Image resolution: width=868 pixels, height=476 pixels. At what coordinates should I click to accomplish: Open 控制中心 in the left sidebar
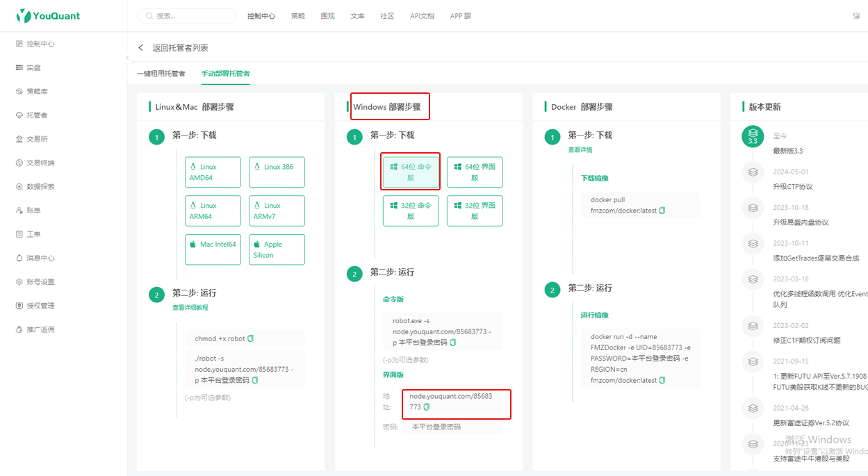click(35, 44)
